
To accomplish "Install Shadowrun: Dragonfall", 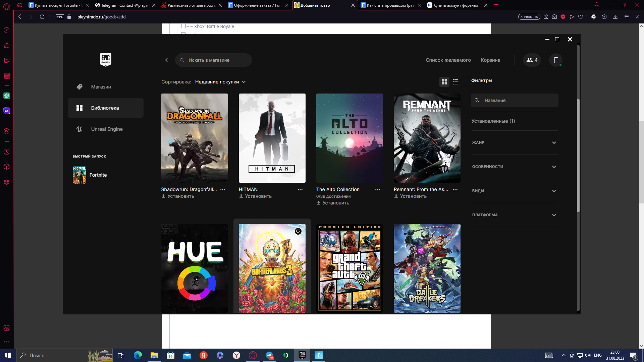I will pos(178,196).
